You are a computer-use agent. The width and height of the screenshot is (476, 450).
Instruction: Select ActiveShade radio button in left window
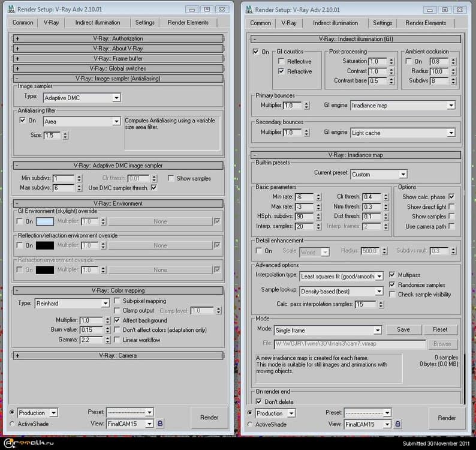pos(13,424)
